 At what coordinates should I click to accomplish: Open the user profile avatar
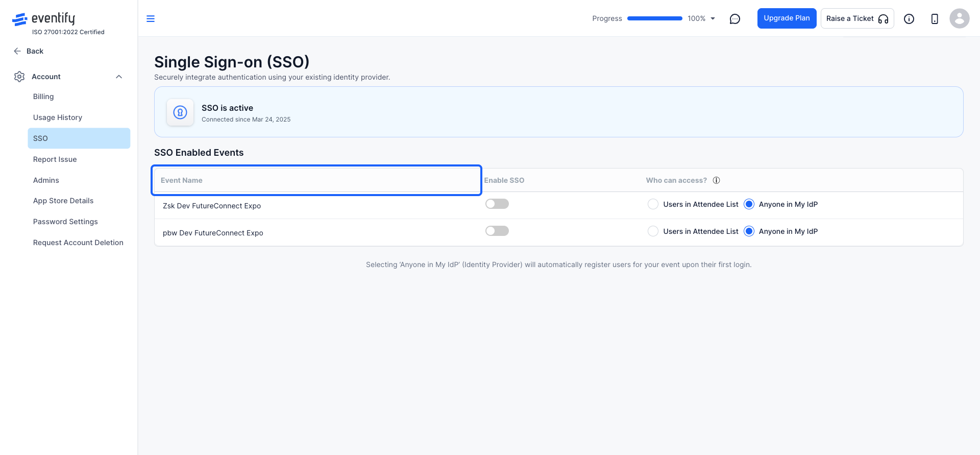point(960,18)
